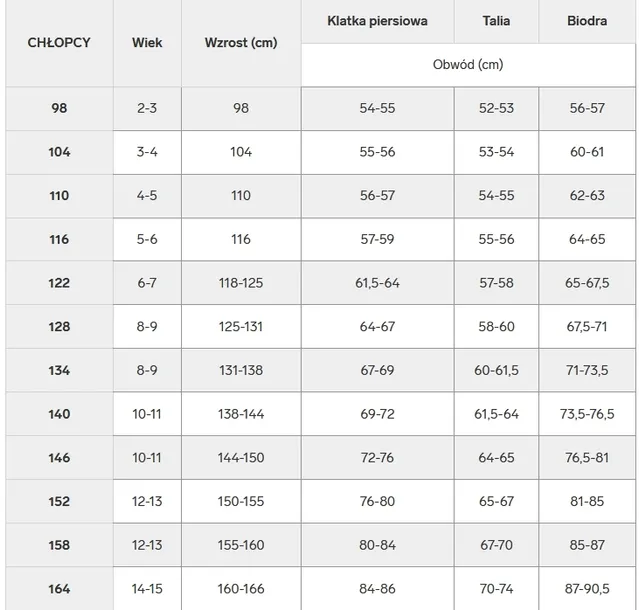Click the Wzrost (cm) header
The width and height of the screenshot is (639, 610).
240,43
